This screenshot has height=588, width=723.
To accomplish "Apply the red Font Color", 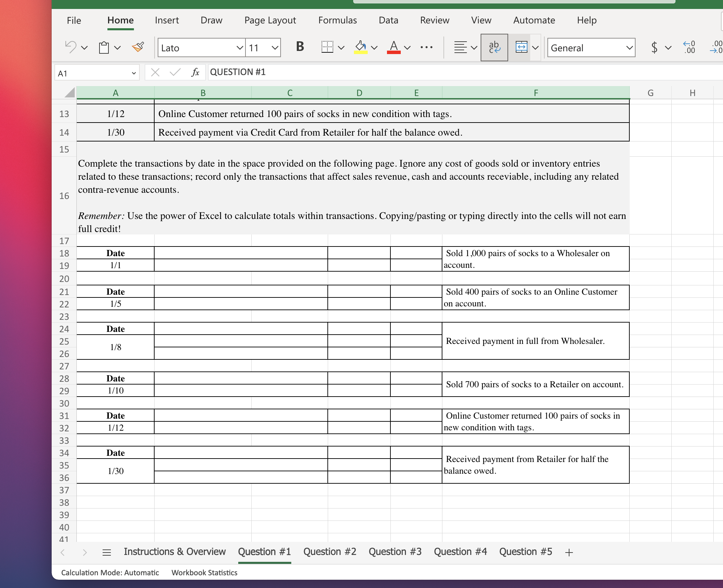I will 394,47.
